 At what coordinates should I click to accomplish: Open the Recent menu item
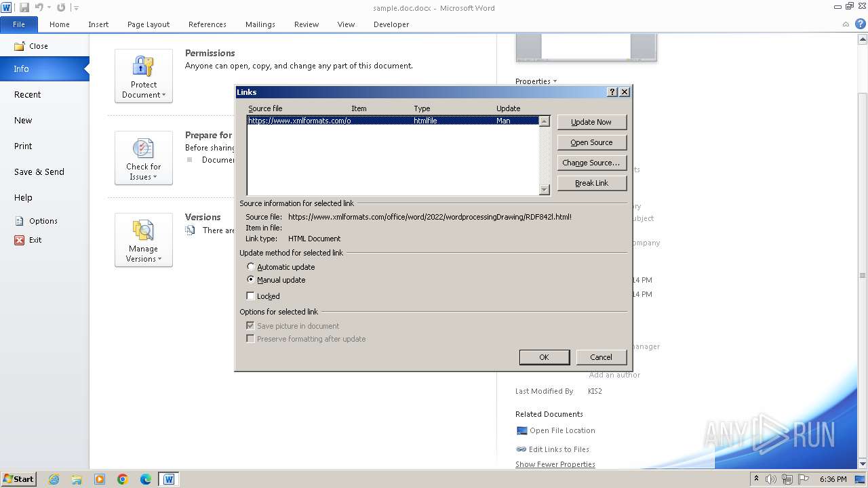[x=28, y=95]
